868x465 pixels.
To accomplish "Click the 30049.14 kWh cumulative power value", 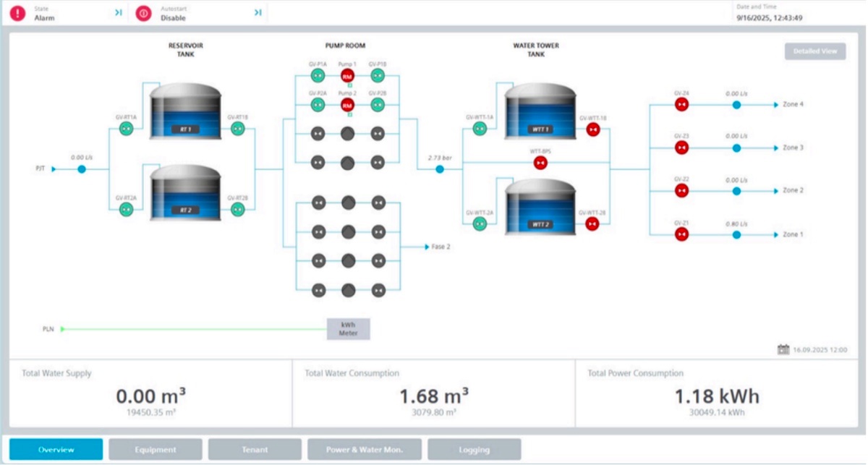I will pyautogui.click(x=718, y=412).
